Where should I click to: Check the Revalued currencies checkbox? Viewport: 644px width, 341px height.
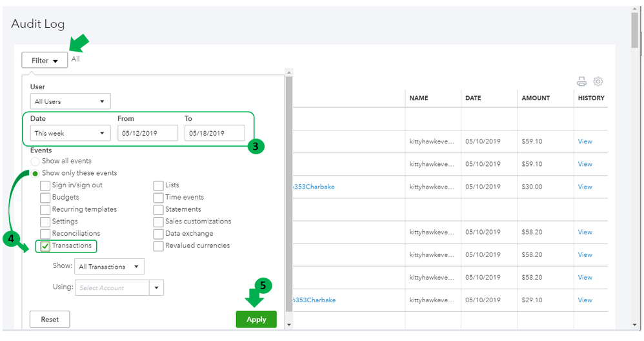[x=159, y=246]
